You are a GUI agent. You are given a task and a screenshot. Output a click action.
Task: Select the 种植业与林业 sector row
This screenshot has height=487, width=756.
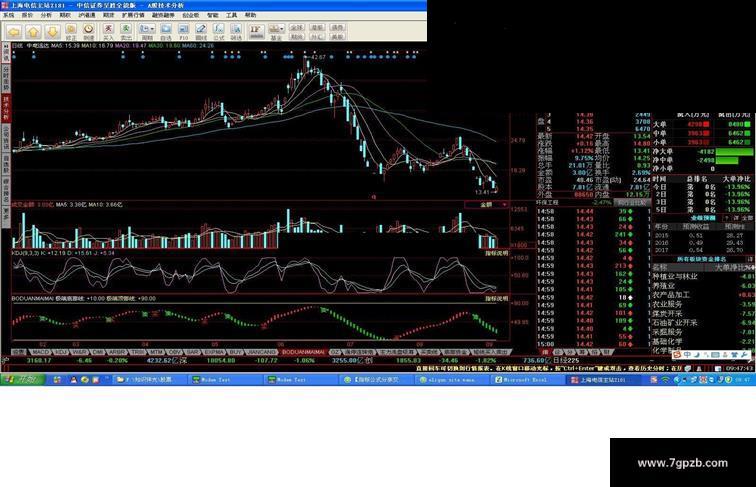[703, 277]
